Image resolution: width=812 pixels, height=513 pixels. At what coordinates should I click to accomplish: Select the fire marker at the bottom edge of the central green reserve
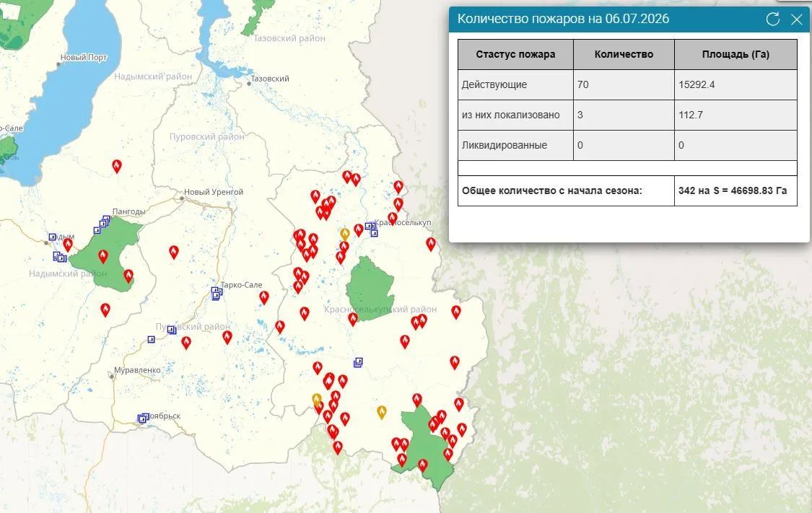pos(353,319)
